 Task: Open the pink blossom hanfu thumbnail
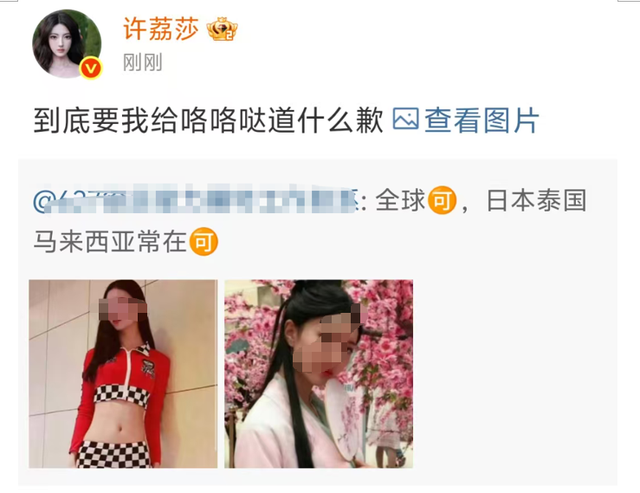(x=319, y=373)
